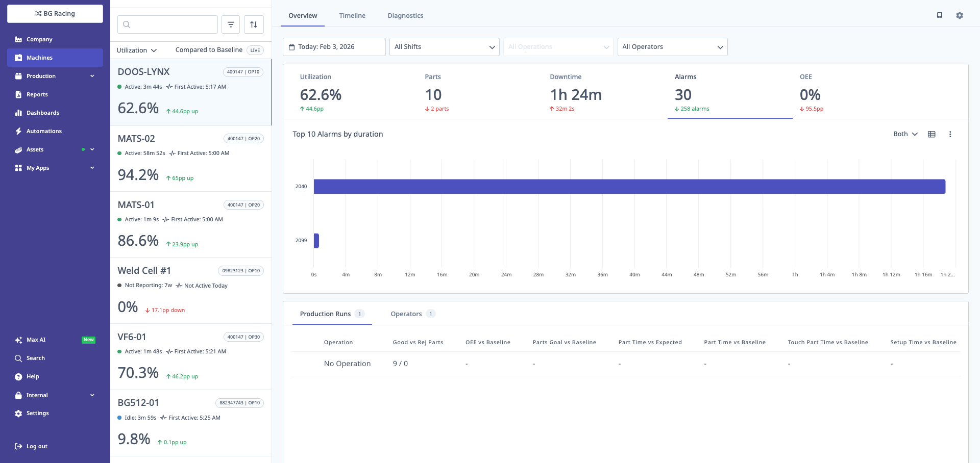Open Dashboards in the sidebar
The height and width of the screenshot is (463, 980).
click(43, 113)
